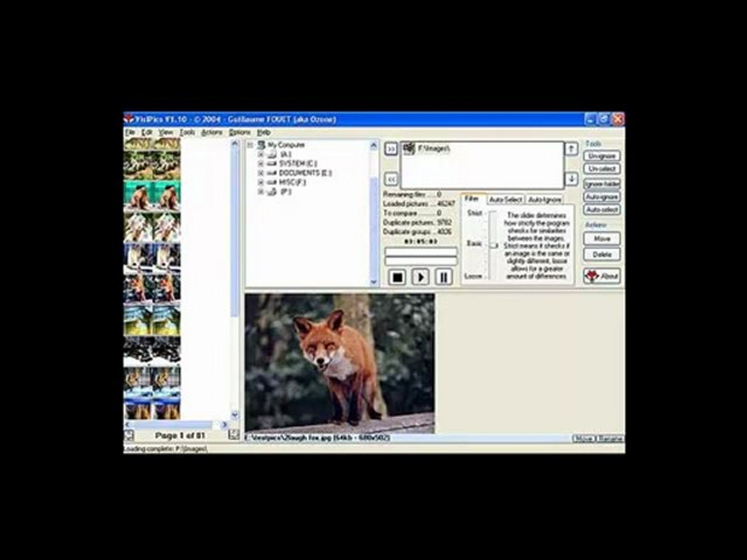The height and width of the screenshot is (560, 747).
Task: Collapse the My Computer tree node
Action: point(250,145)
